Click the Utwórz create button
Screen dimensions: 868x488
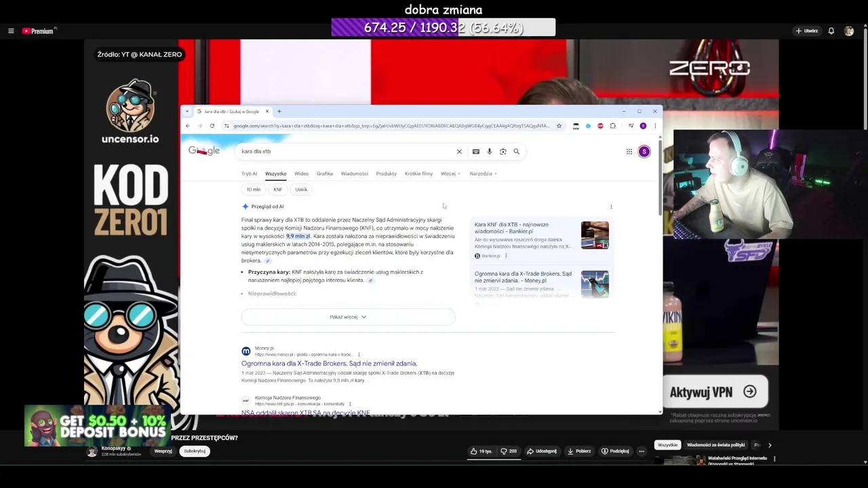[806, 31]
